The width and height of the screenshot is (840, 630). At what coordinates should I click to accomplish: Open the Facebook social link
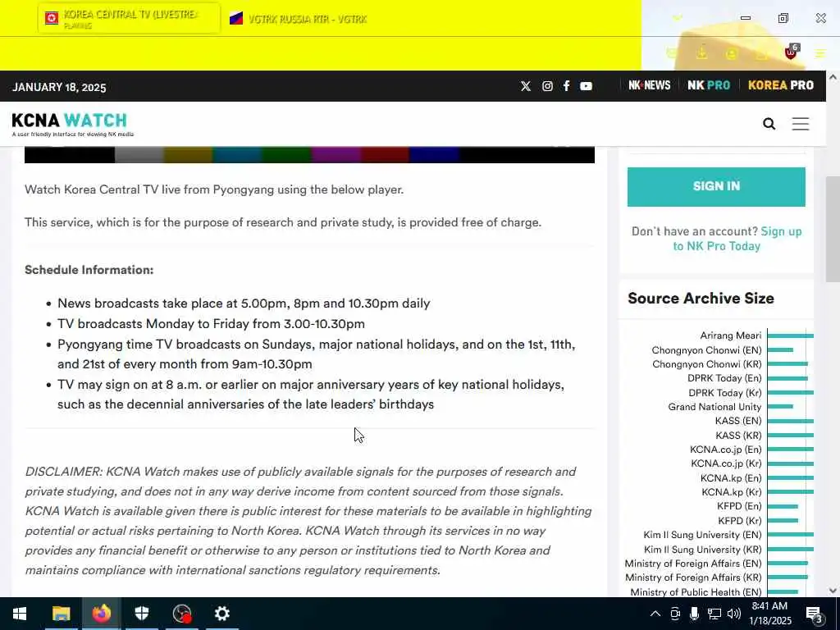566,86
